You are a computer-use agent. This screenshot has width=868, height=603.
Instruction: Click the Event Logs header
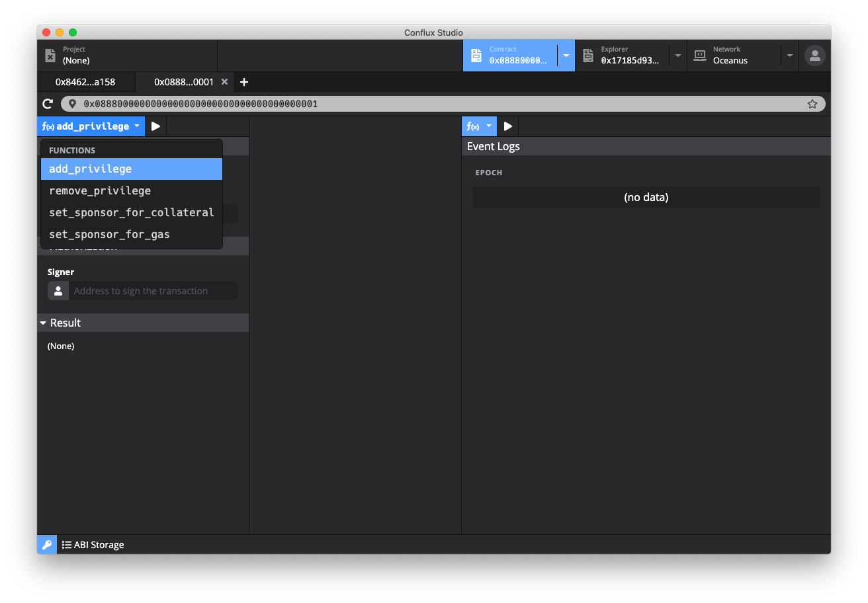646,146
